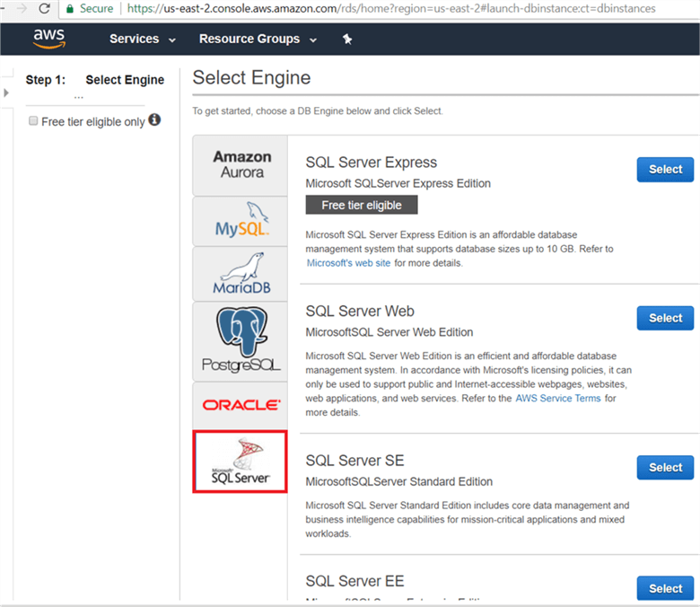Open the Microsoft's web site link
The height and width of the screenshot is (607, 700).
(349, 263)
